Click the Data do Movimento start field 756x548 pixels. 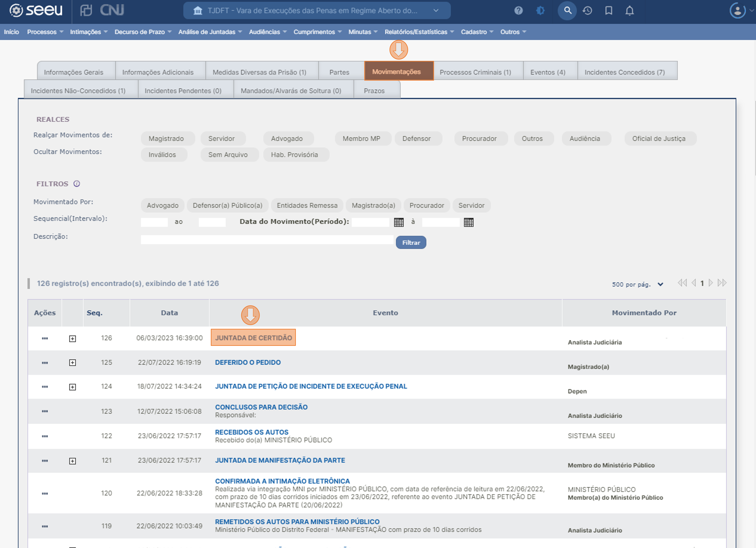pyautogui.click(x=371, y=222)
